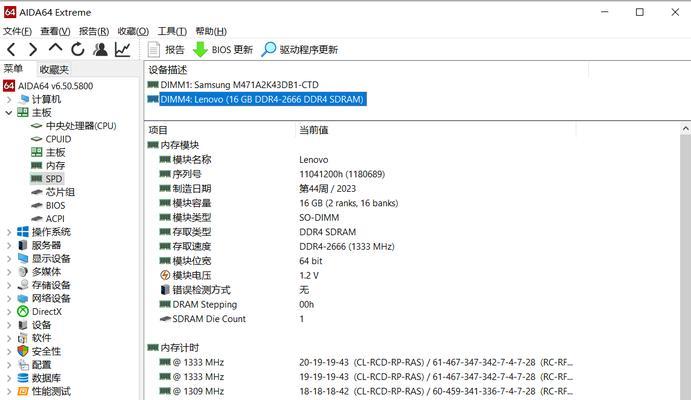Switch to the 菜单 tab

[13, 69]
